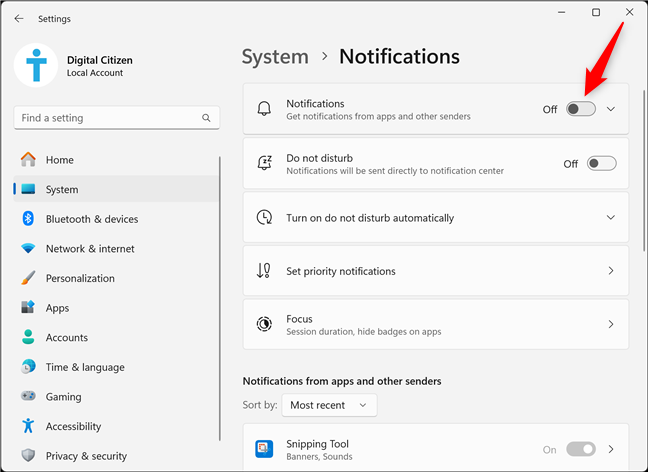Open Accessibility settings page
The image size is (648, 472).
pos(116,426)
